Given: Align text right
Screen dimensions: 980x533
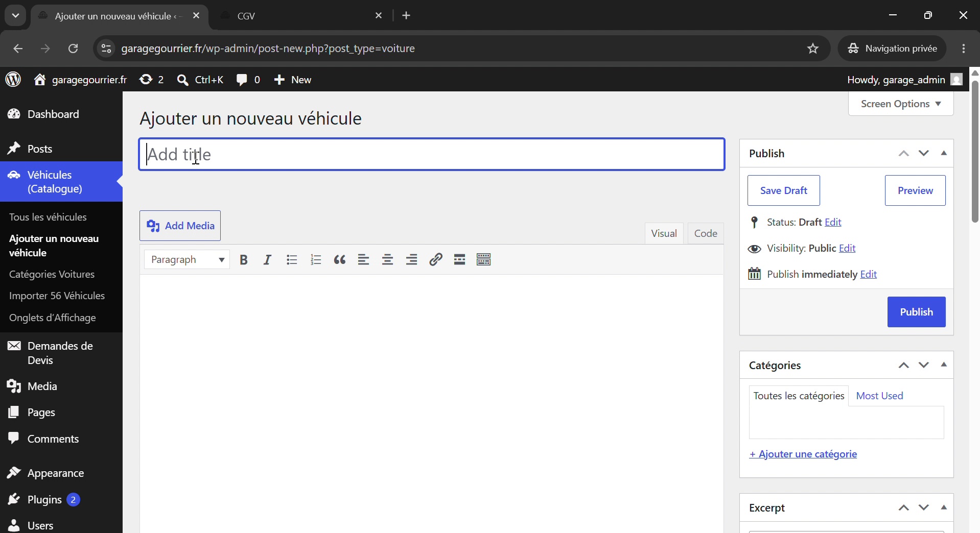Looking at the screenshot, I should [x=412, y=260].
